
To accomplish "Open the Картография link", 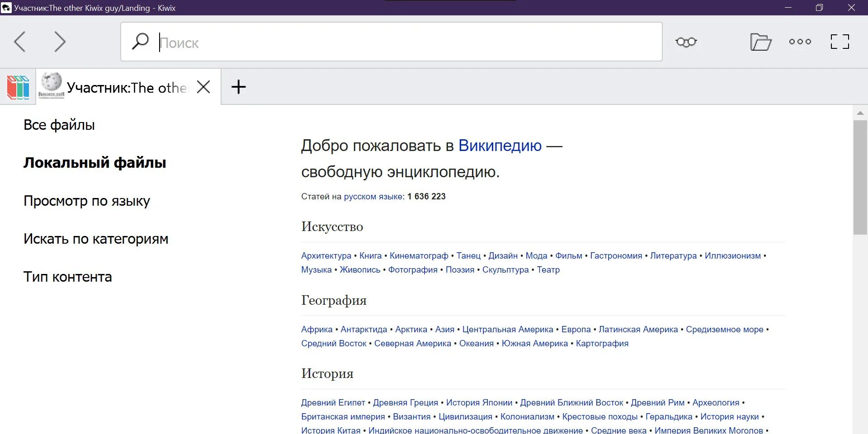I will click(602, 344).
